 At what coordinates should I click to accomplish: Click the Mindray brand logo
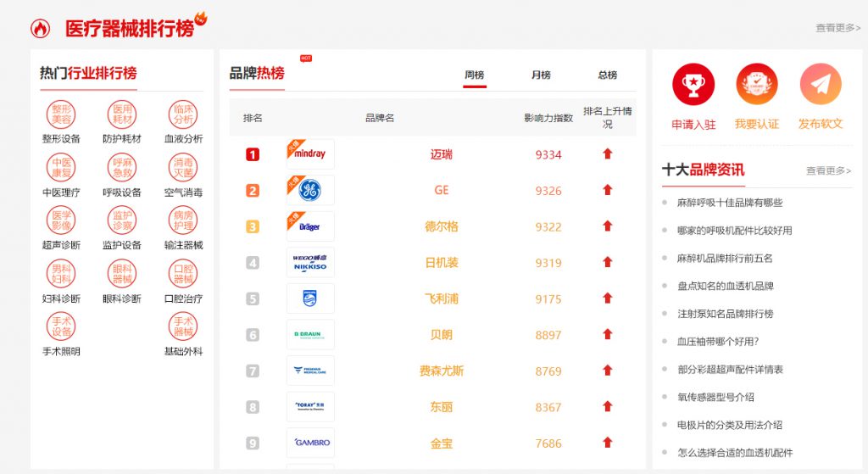click(x=310, y=154)
